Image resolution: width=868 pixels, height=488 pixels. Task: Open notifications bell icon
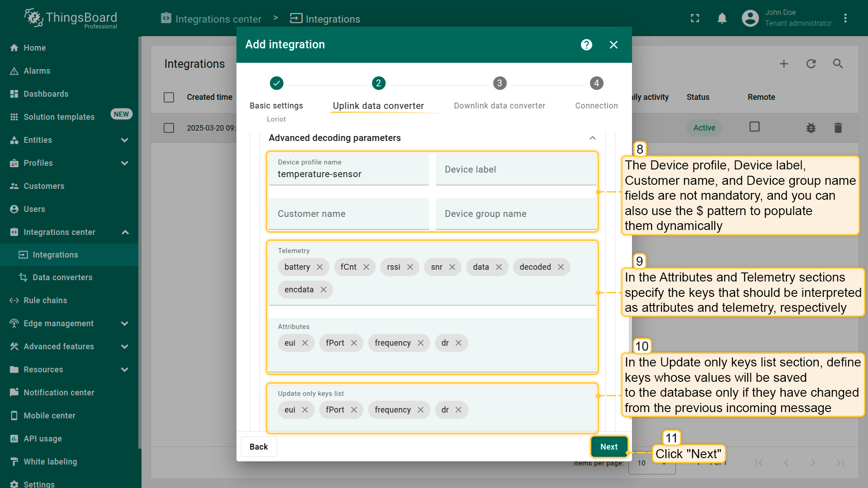pos(722,18)
